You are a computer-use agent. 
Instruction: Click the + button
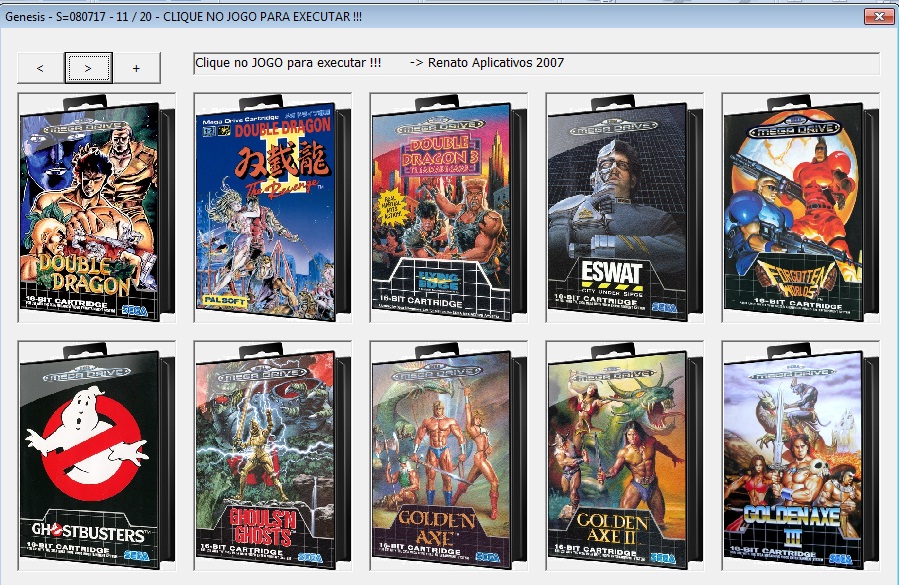136,68
